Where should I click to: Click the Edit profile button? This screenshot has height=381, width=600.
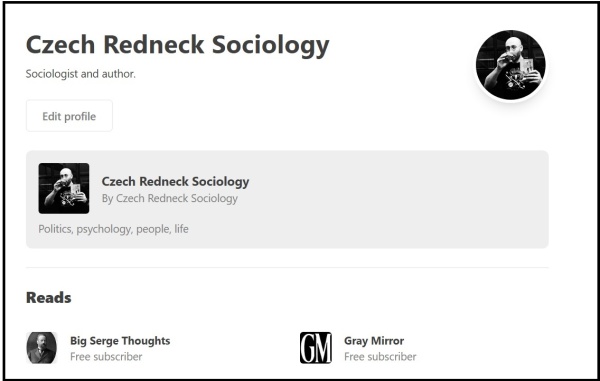point(69,116)
